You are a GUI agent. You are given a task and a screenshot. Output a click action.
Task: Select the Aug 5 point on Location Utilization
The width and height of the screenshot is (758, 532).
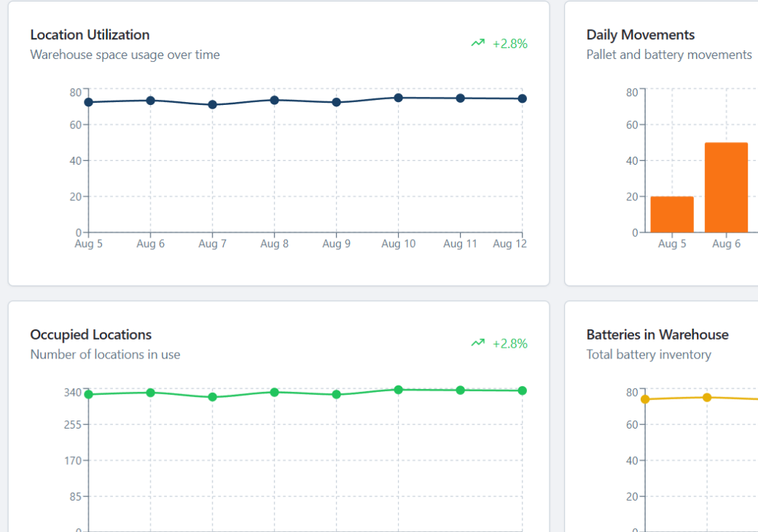(x=89, y=102)
